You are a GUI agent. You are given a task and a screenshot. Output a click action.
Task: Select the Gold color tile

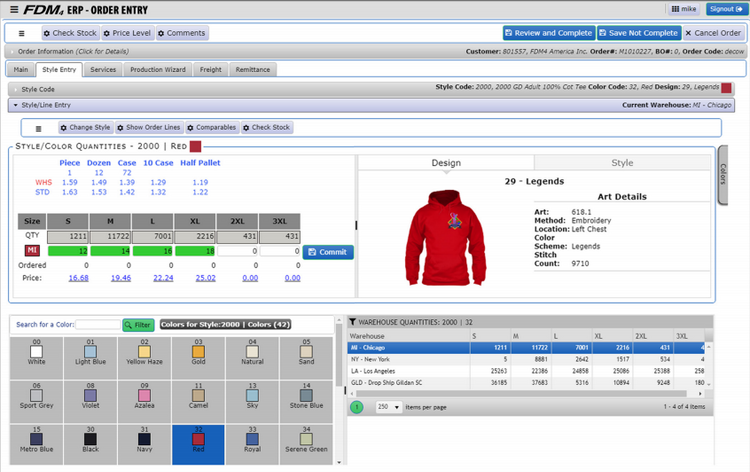pos(199,357)
